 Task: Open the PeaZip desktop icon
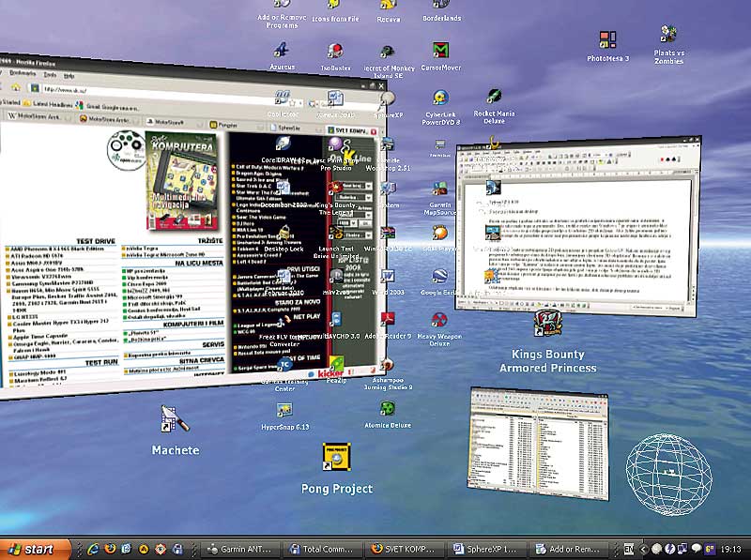click(x=336, y=365)
